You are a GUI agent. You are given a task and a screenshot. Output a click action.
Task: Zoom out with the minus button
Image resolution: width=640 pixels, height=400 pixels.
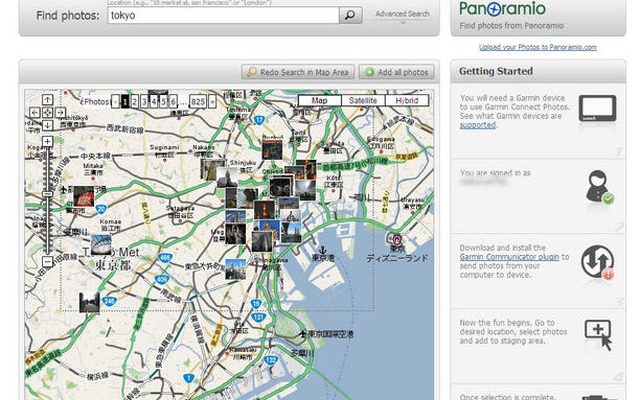pos(47,261)
